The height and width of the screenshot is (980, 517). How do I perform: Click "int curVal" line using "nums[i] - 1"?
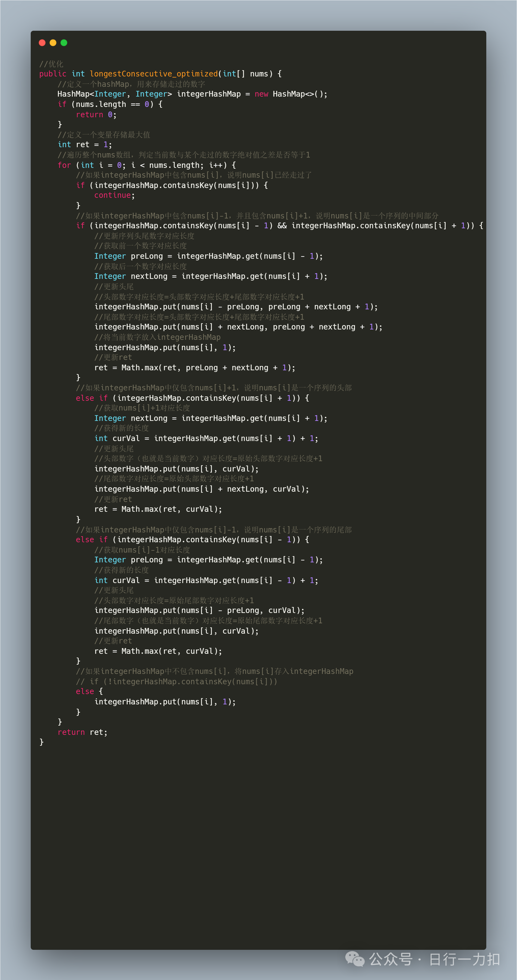coord(206,580)
